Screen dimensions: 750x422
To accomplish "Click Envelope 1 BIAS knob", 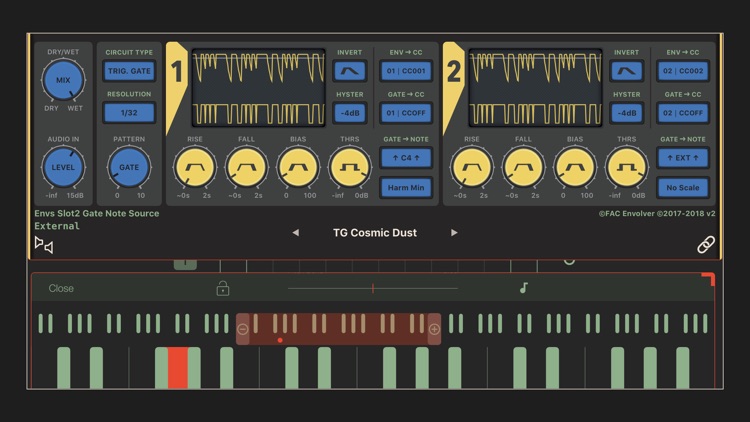I will pos(298,167).
